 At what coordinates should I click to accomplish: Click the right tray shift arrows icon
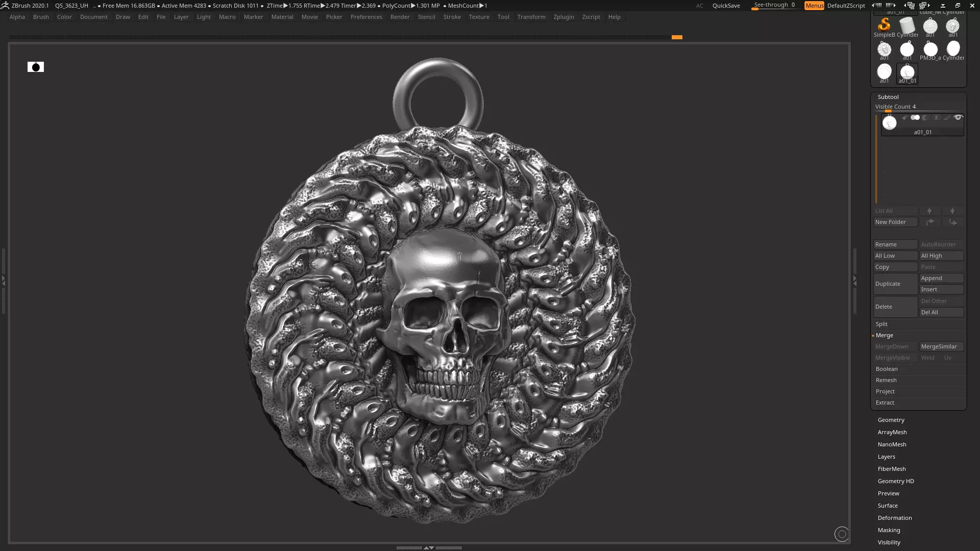(x=891, y=5)
